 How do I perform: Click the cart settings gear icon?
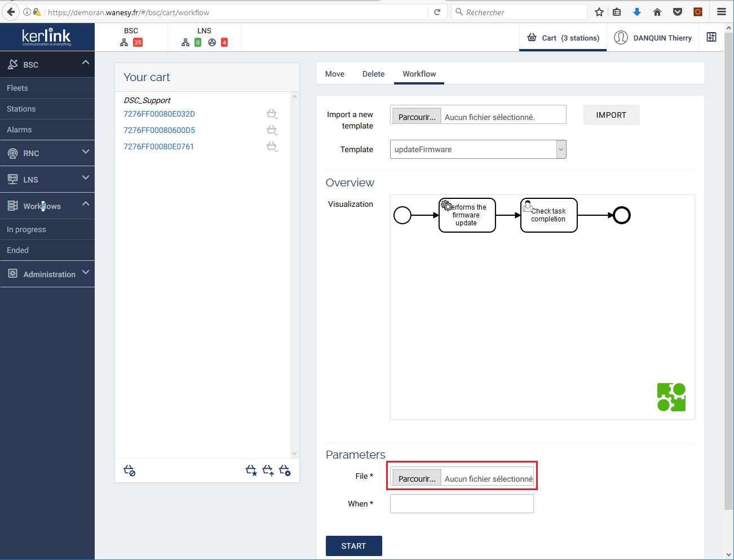point(285,470)
